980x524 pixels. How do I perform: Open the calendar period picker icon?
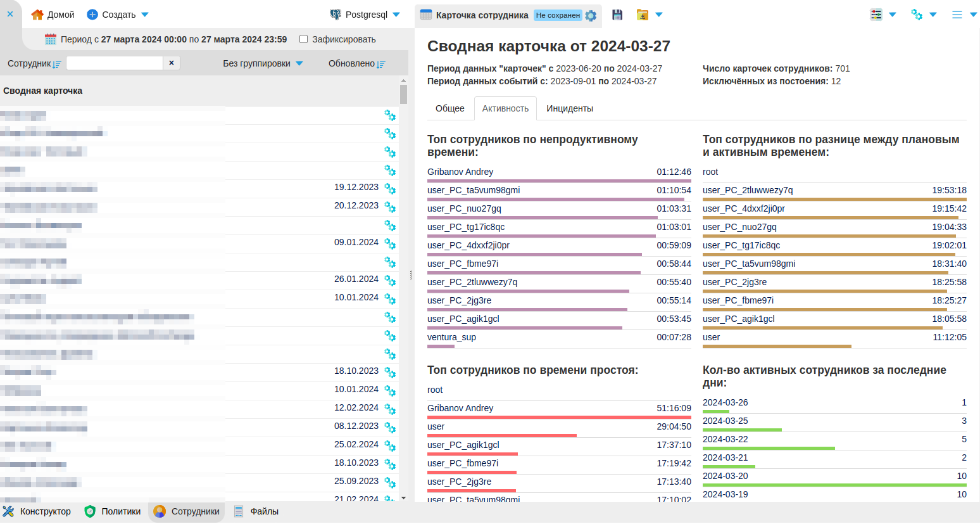click(x=51, y=39)
